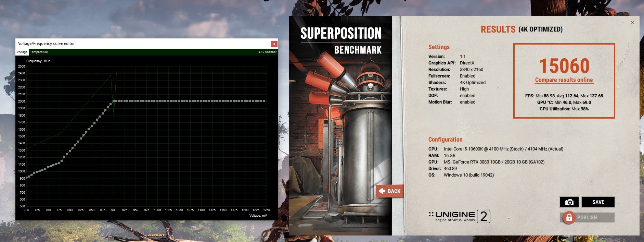Image resolution: width=644 pixels, height=242 pixels.
Task: Click the locked PUBLISH button
Action: (587, 217)
